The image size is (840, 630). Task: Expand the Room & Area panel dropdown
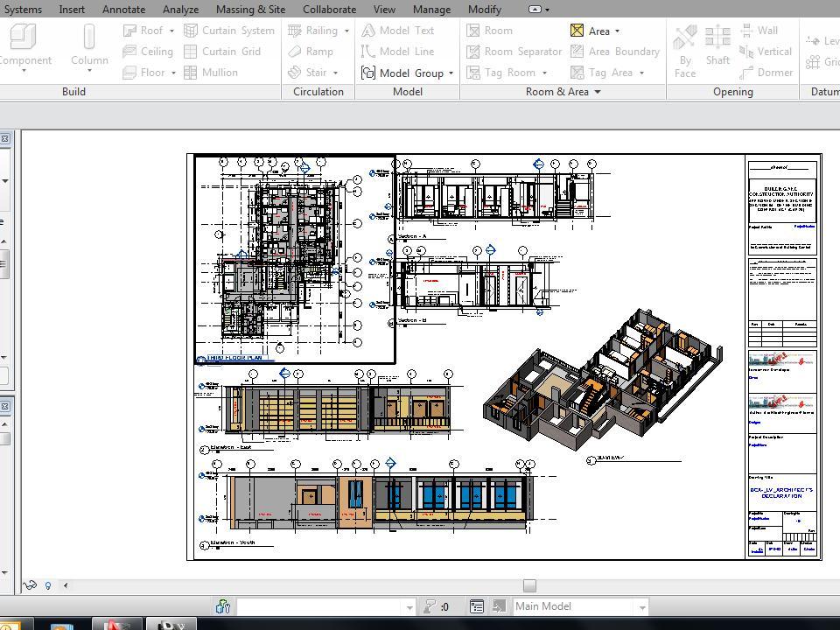tap(598, 92)
